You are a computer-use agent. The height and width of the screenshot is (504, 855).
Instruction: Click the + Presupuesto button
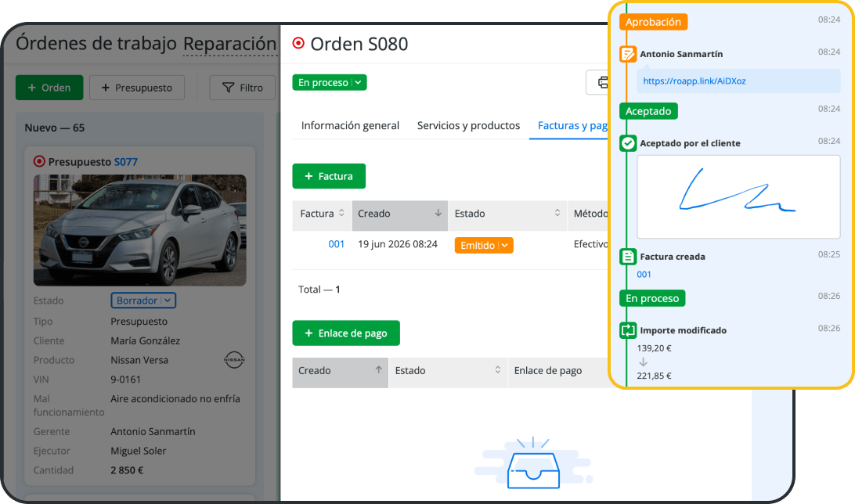(x=137, y=87)
